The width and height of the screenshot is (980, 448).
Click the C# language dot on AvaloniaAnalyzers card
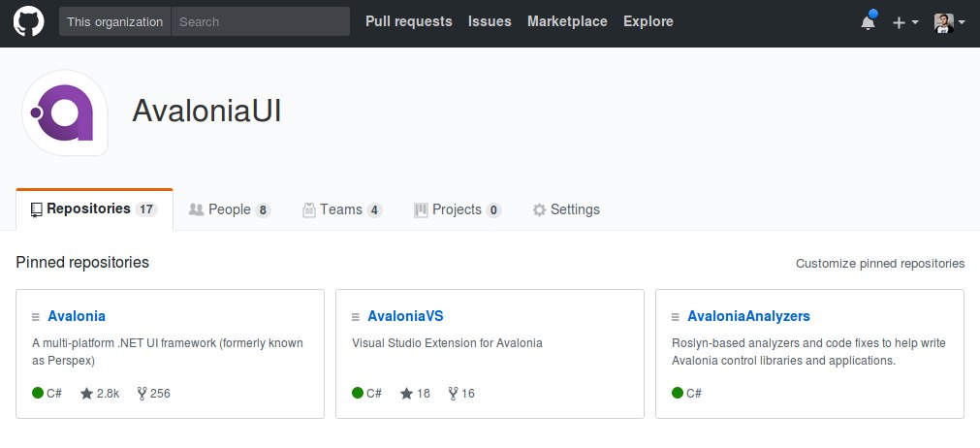click(x=679, y=393)
